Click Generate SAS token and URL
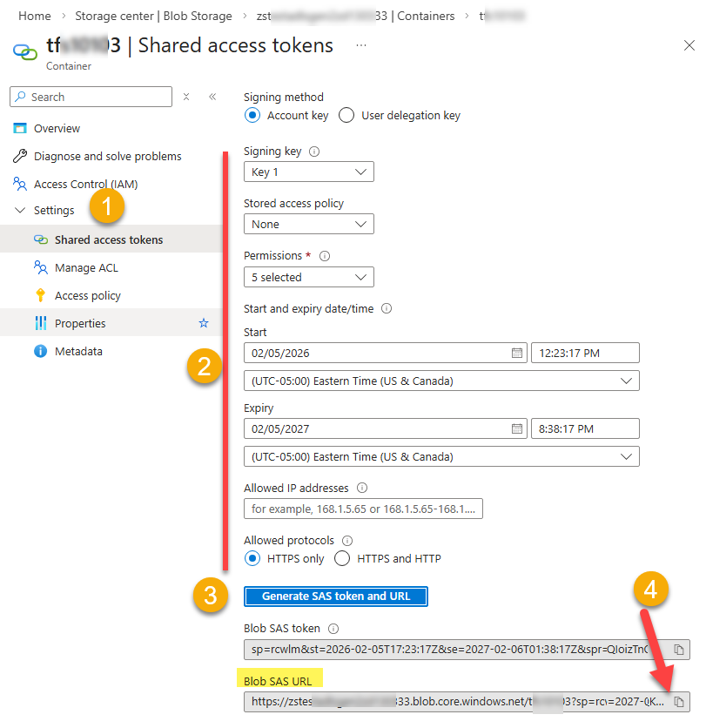Viewport: 706px width, 728px height. click(x=335, y=597)
